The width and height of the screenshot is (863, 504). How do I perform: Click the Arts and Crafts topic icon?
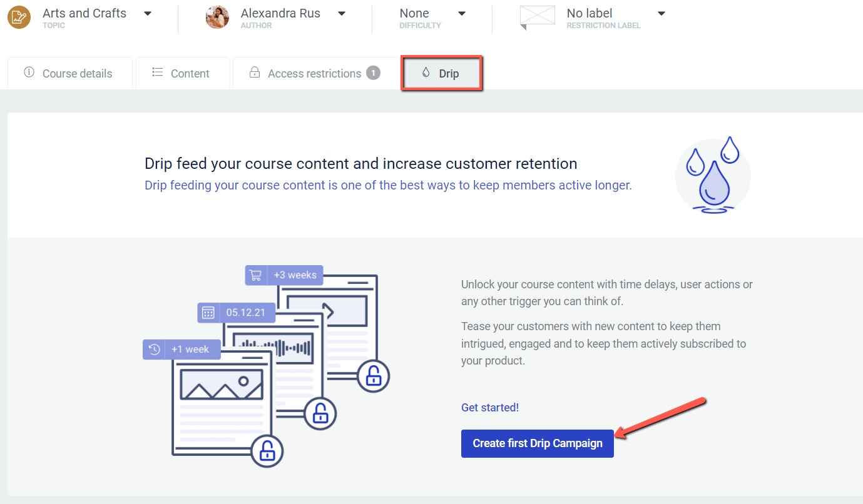pyautogui.click(x=19, y=17)
